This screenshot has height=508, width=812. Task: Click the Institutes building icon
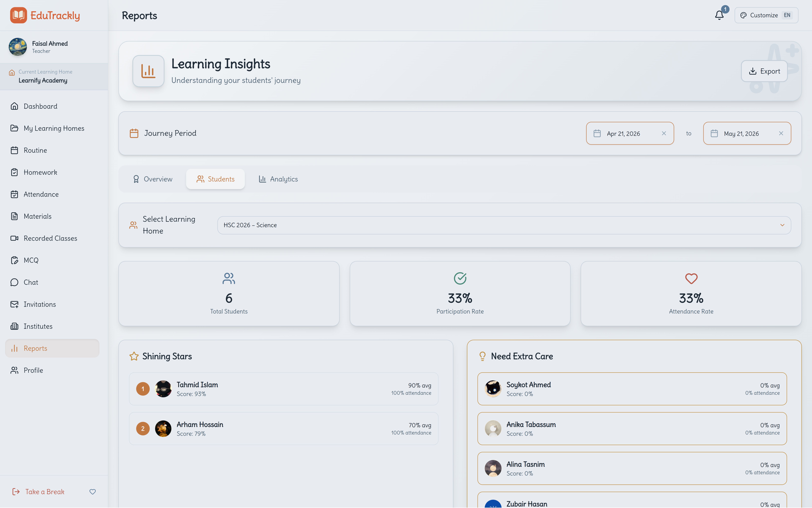pos(14,326)
